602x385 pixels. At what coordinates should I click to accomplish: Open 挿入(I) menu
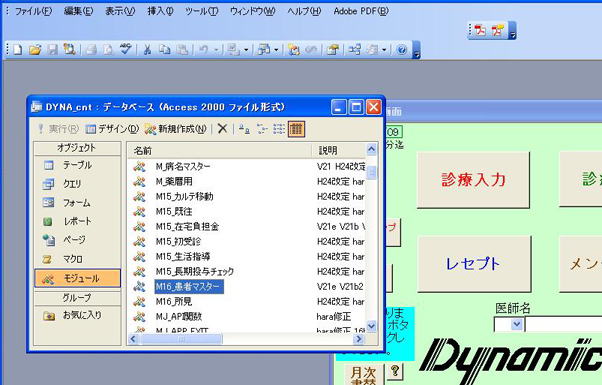tap(160, 11)
